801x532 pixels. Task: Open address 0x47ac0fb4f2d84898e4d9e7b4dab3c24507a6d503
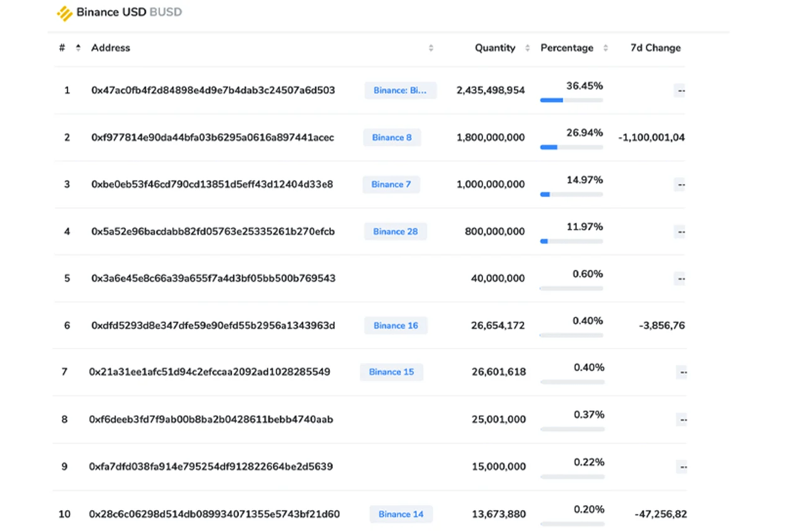[213, 90]
